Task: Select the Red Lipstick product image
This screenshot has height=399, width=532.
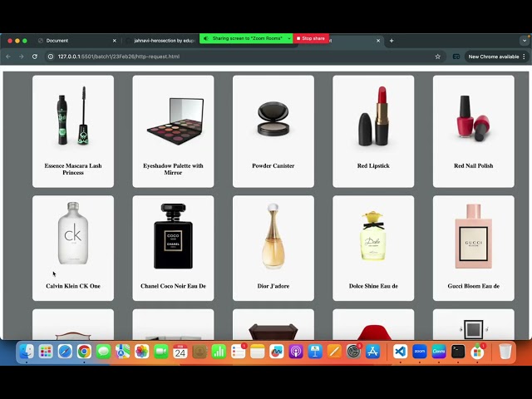Action: tap(373, 116)
